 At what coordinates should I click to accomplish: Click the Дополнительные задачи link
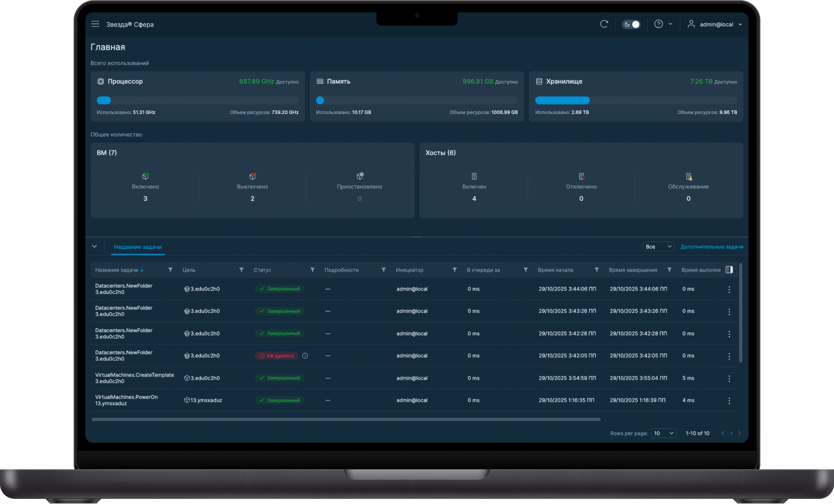[x=712, y=246]
